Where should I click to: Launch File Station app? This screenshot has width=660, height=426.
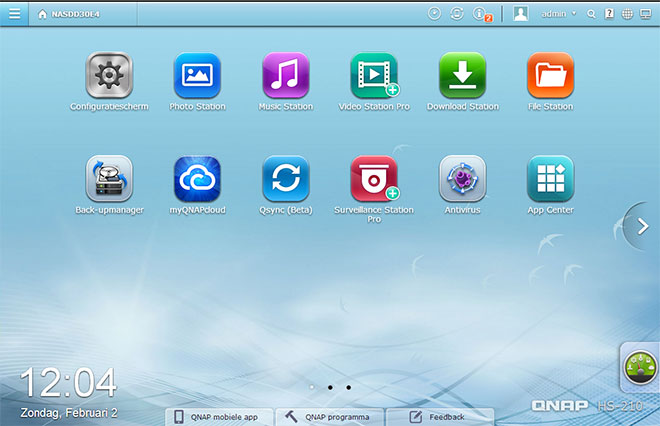coord(551,75)
